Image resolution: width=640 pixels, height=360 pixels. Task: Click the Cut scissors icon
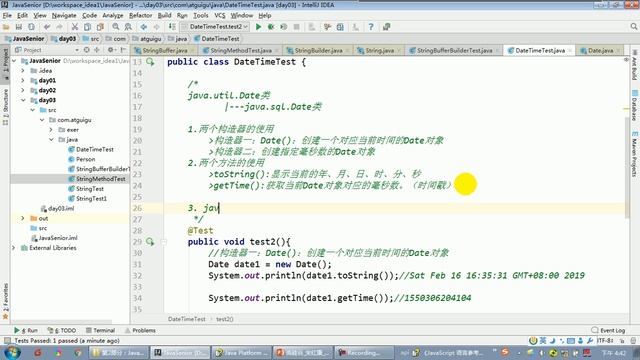75,27
